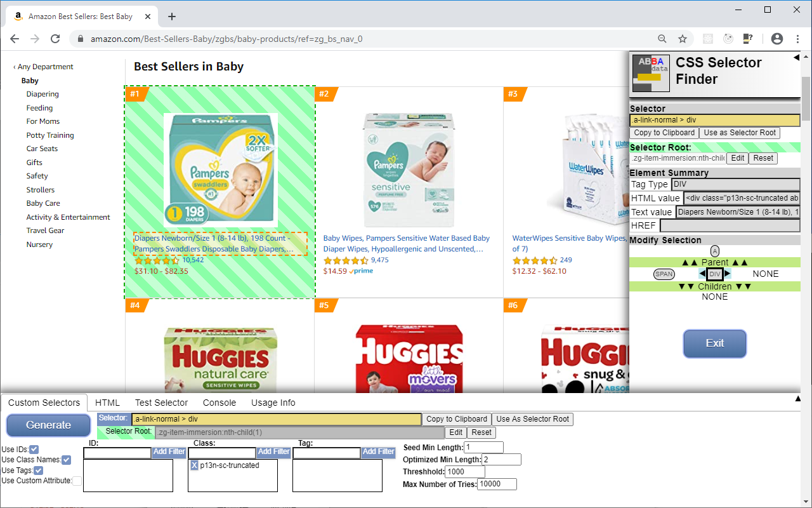This screenshot has width=812, height=508.
Task: Click the second extension icon in toolbar
Action: coord(728,39)
